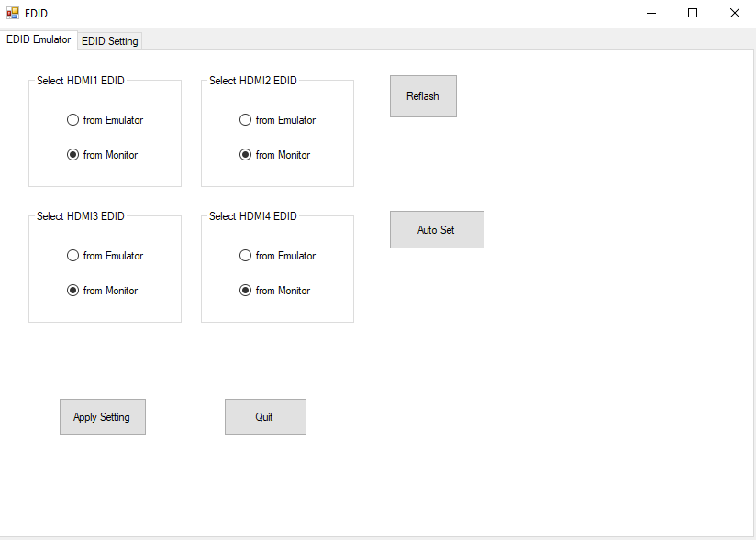This screenshot has width=756, height=540.
Task: Quit the EDID application via Quit button
Action: 265,416
